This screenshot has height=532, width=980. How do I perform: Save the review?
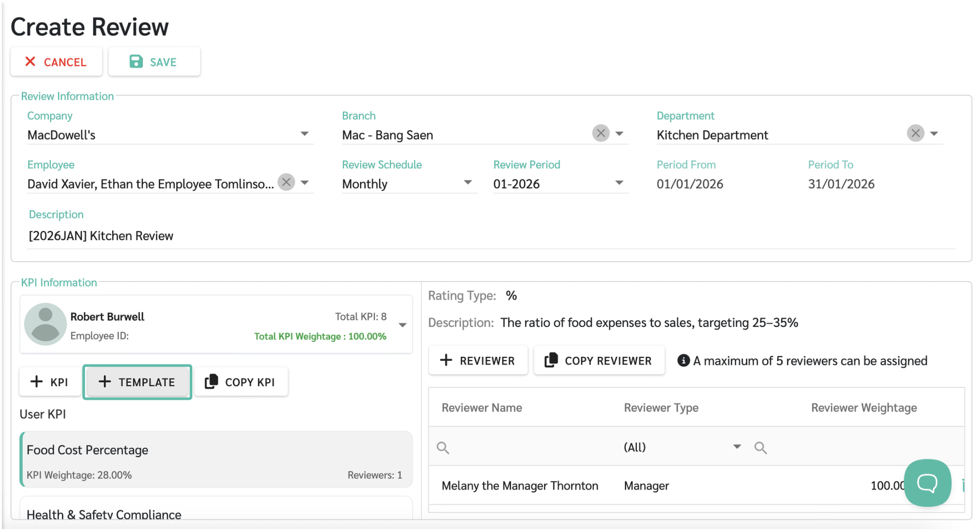click(x=154, y=62)
